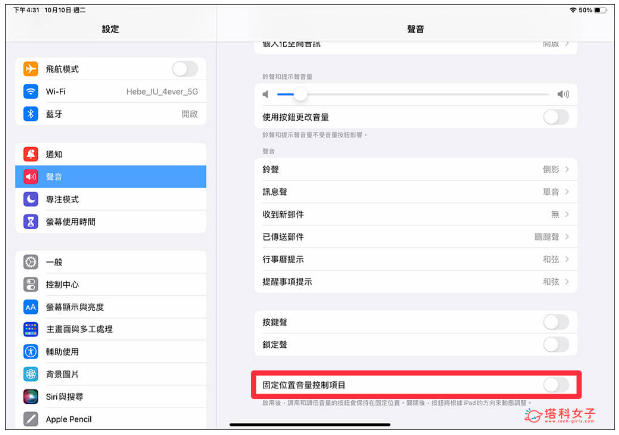Select 聲音 in settings sidebar
The height and width of the screenshot is (435, 619).
pos(110,176)
